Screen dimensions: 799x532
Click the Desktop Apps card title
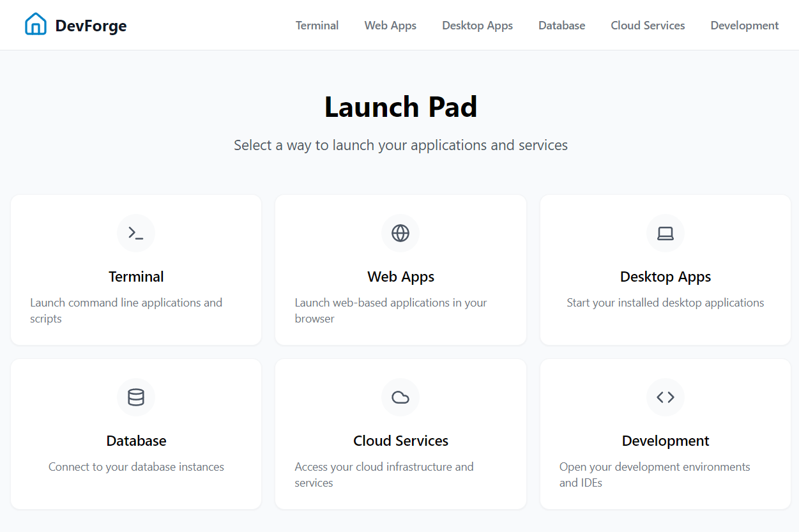point(666,277)
